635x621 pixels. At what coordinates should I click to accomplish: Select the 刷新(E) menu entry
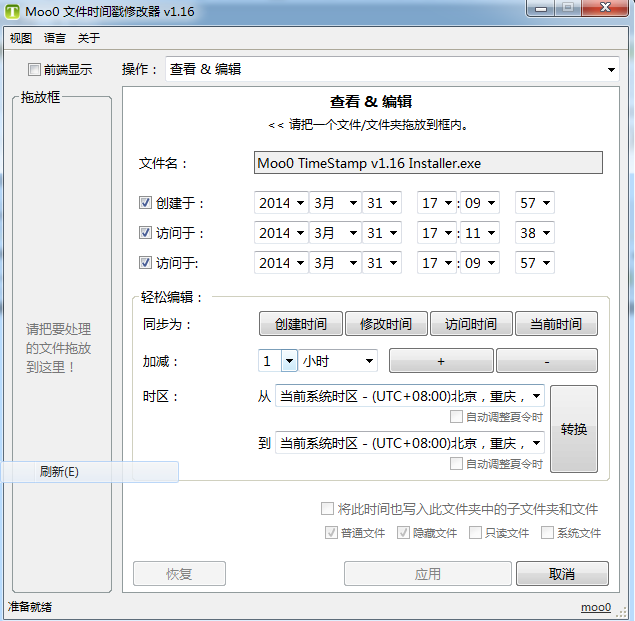coord(89,472)
